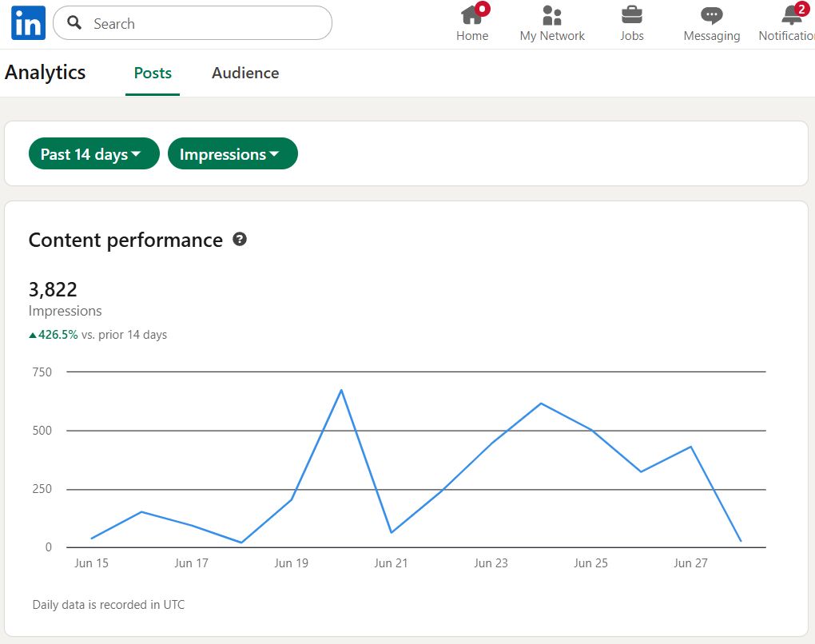This screenshot has width=815, height=644.
Task: Switch to the Posts tab
Action: coord(153,74)
